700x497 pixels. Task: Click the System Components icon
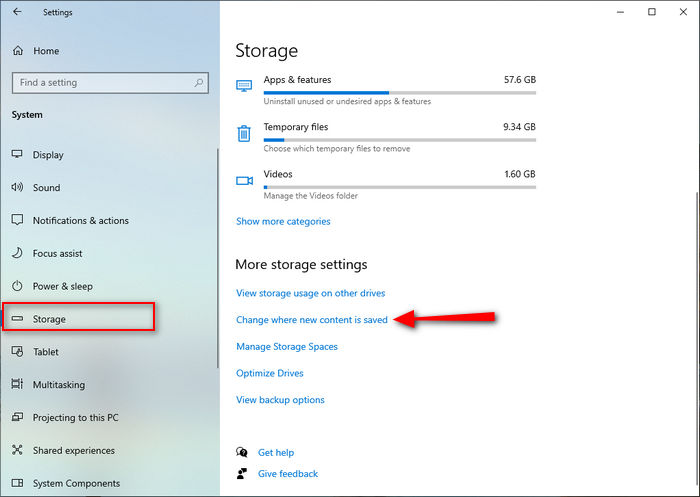click(x=17, y=483)
